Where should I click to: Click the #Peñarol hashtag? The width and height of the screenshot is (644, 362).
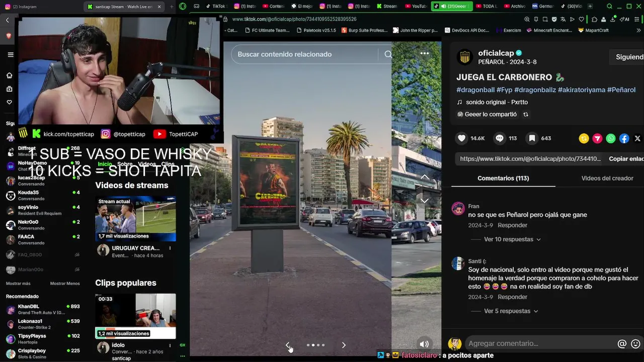coord(621,90)
